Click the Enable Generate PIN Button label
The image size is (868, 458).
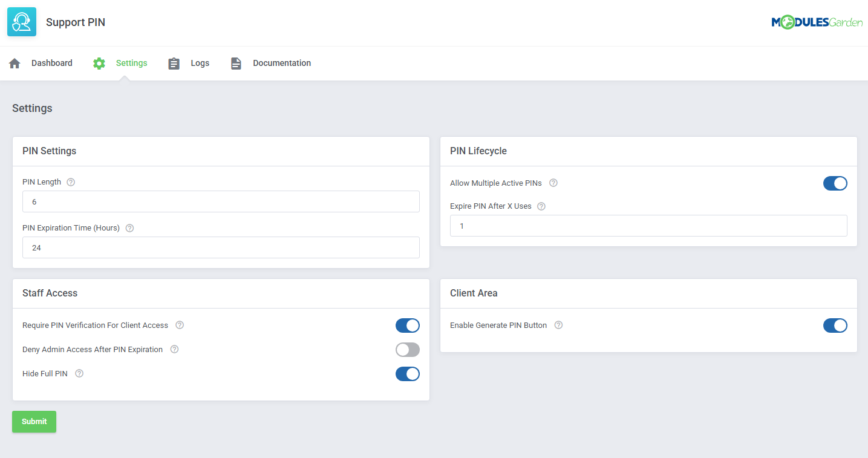click(x=498, y=326)
